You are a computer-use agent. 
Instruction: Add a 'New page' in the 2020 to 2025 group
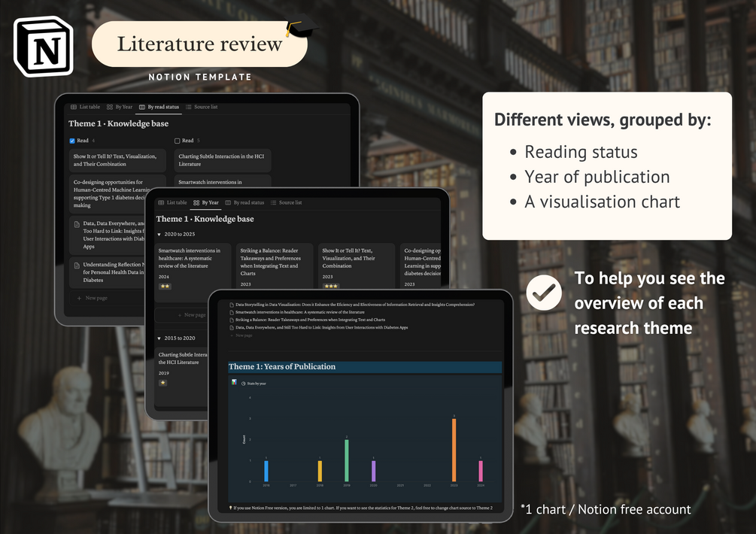(191, 315)
